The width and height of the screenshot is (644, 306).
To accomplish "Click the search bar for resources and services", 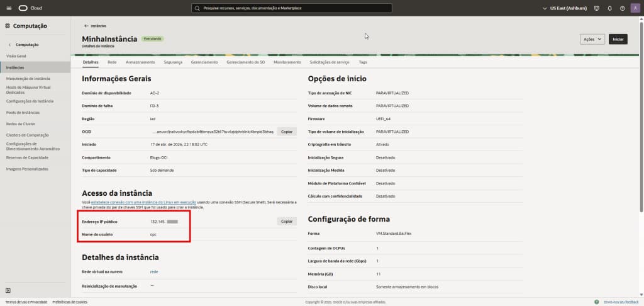I will pos(291,8).
